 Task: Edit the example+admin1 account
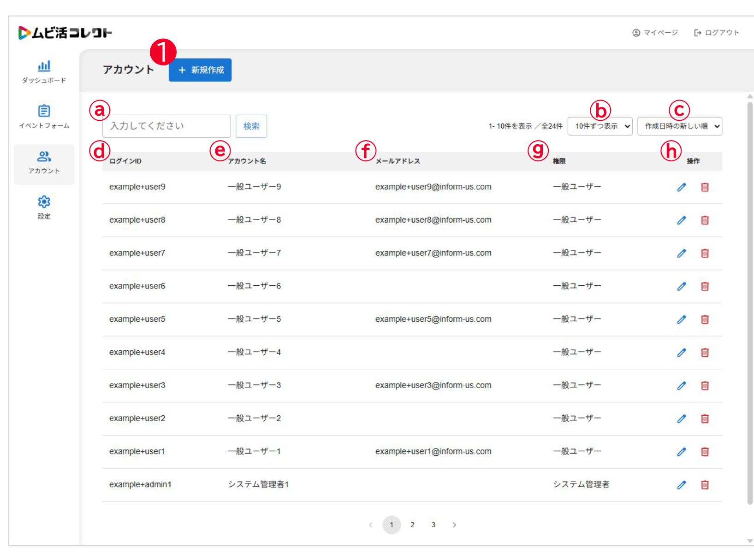(681, 485)
